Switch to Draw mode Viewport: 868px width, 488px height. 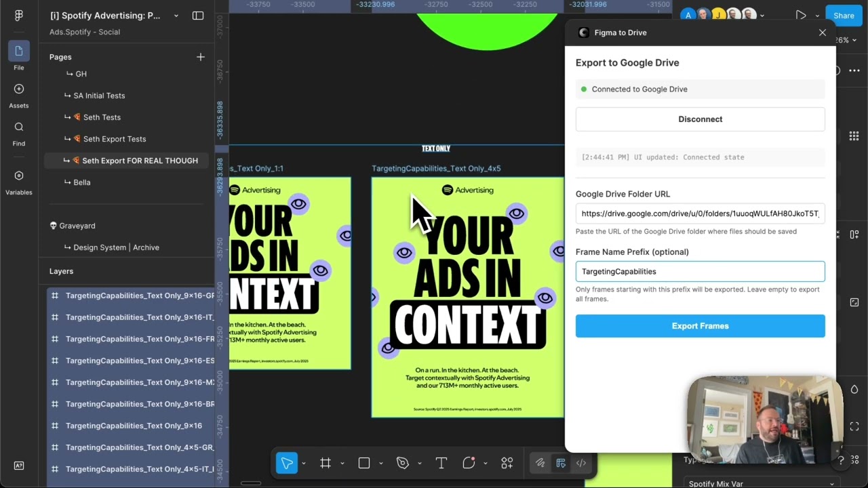coord(540,463)
